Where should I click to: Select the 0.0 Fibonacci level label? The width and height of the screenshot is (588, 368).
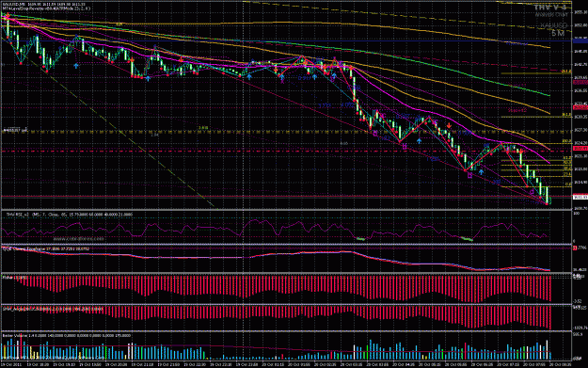(x=568, y=184)
